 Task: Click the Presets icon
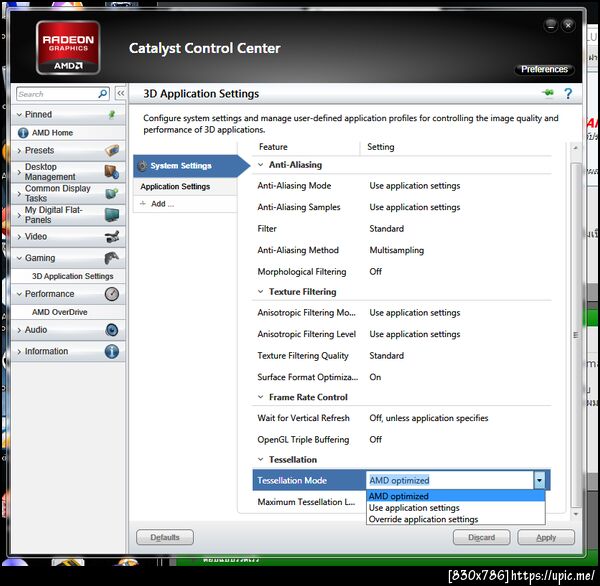tap(112, 150)
